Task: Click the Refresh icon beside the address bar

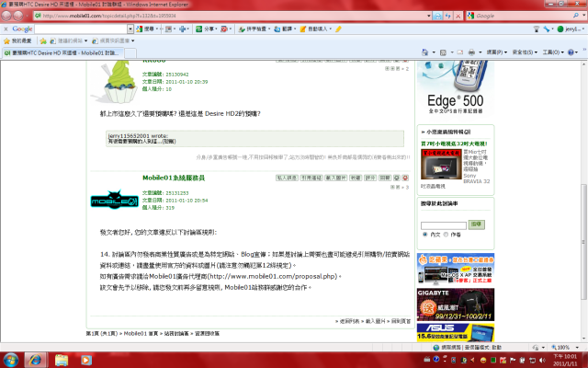Action: point(447,16)
